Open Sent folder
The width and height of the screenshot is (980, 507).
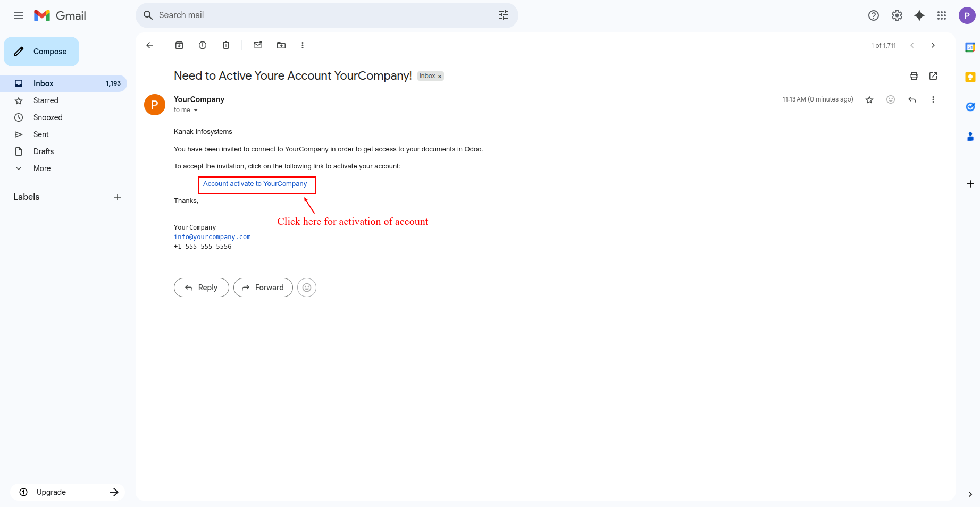point(63,134)
